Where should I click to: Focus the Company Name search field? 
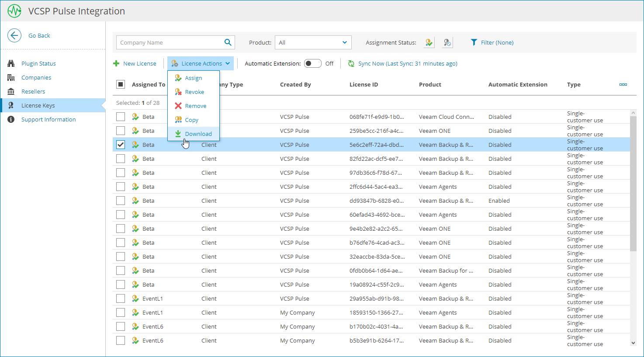click(170, 42)
